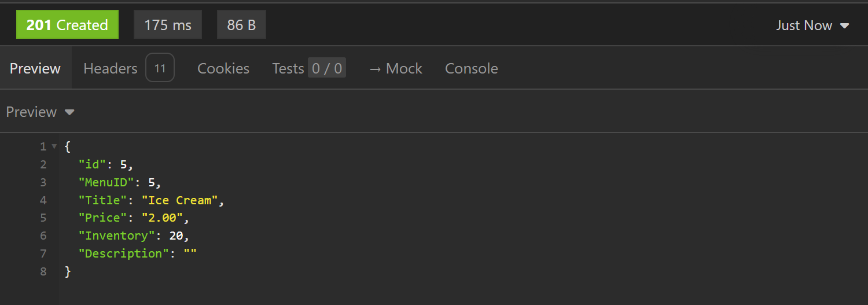868x305 pixels.
Task: Open the Mock tab
Action: (395, 68)
